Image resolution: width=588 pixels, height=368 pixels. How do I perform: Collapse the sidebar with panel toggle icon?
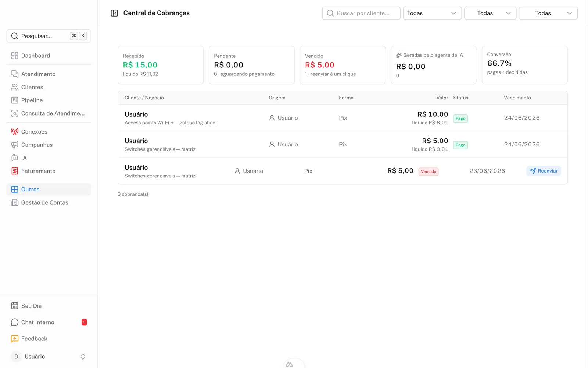coord(114,13)
